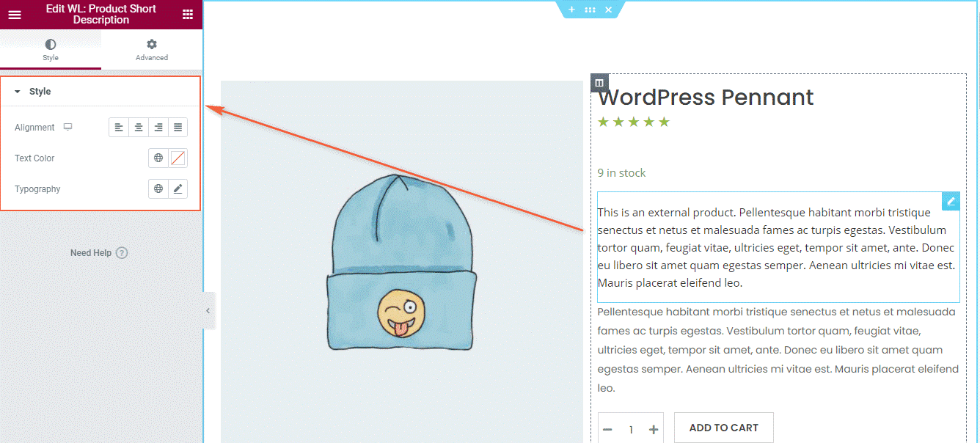Click the Need Help question icon
Viewport: 980px width, 443px height.
pyautogui.click(x=122, y=253)
